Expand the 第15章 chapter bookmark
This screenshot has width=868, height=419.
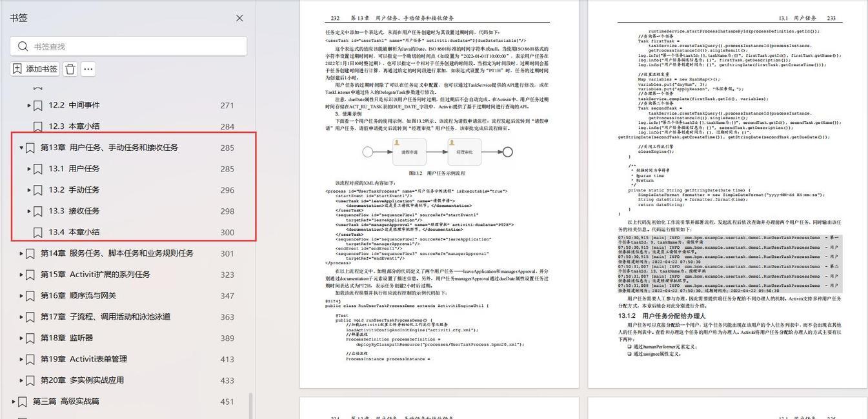coord(21,275)
